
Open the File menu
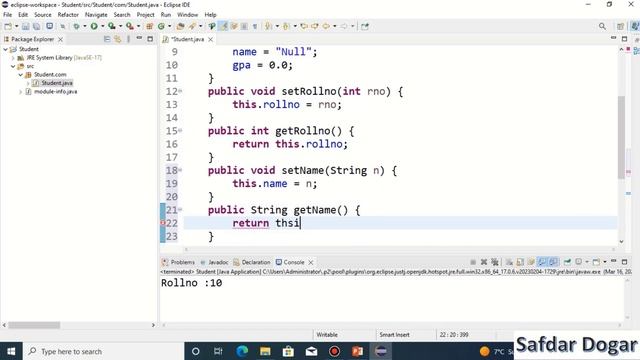(7, 15)
